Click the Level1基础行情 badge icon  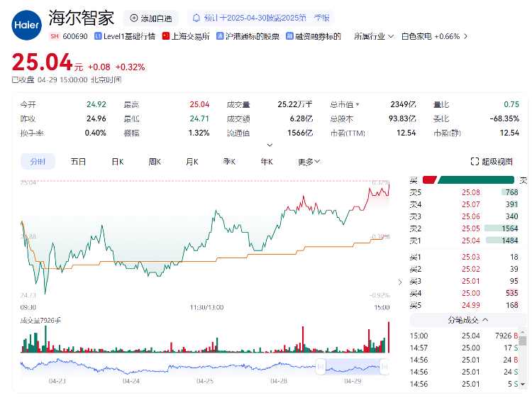tap(98, 36)
